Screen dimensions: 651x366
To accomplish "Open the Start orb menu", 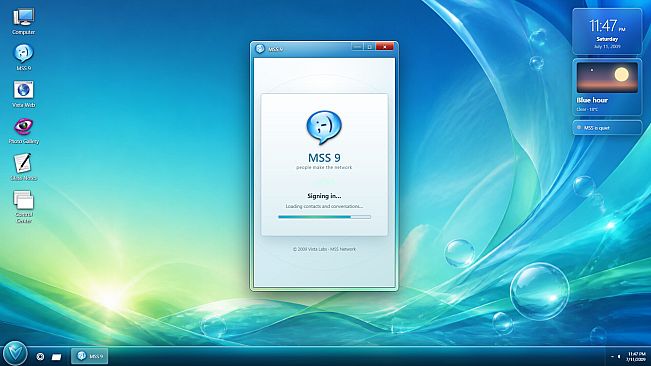I will (x=15, y=353).
